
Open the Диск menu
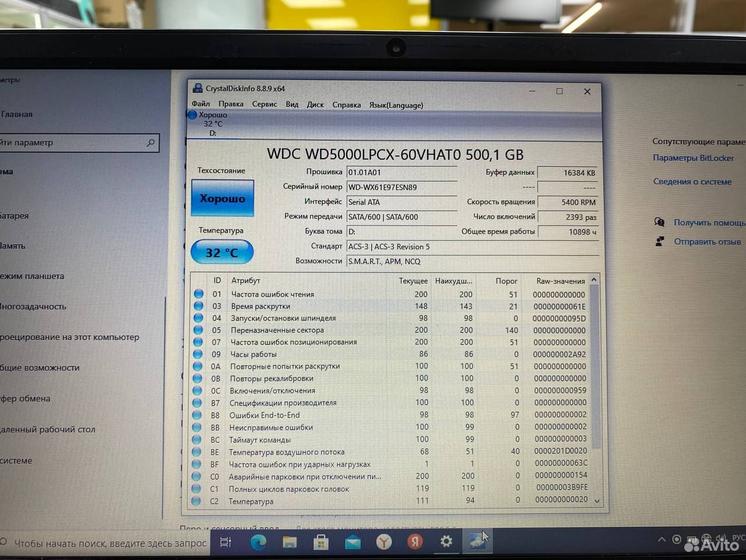click(315, 104)
